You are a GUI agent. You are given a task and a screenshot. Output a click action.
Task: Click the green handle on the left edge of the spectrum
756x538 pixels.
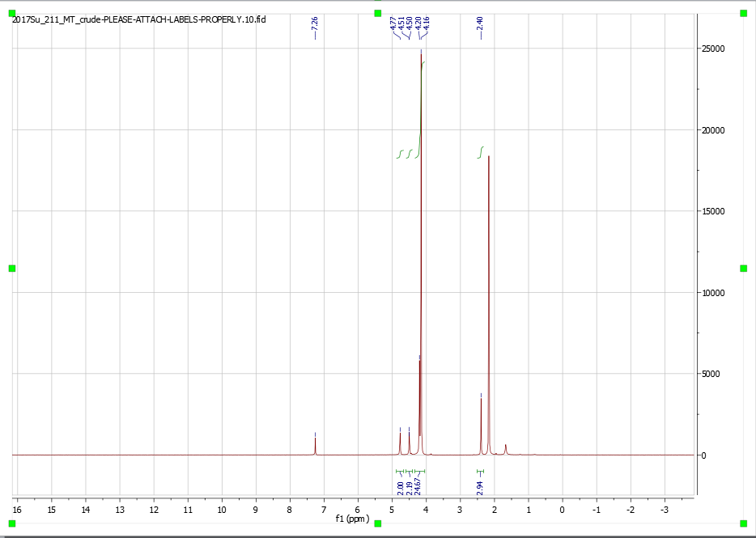coord(12,267)
